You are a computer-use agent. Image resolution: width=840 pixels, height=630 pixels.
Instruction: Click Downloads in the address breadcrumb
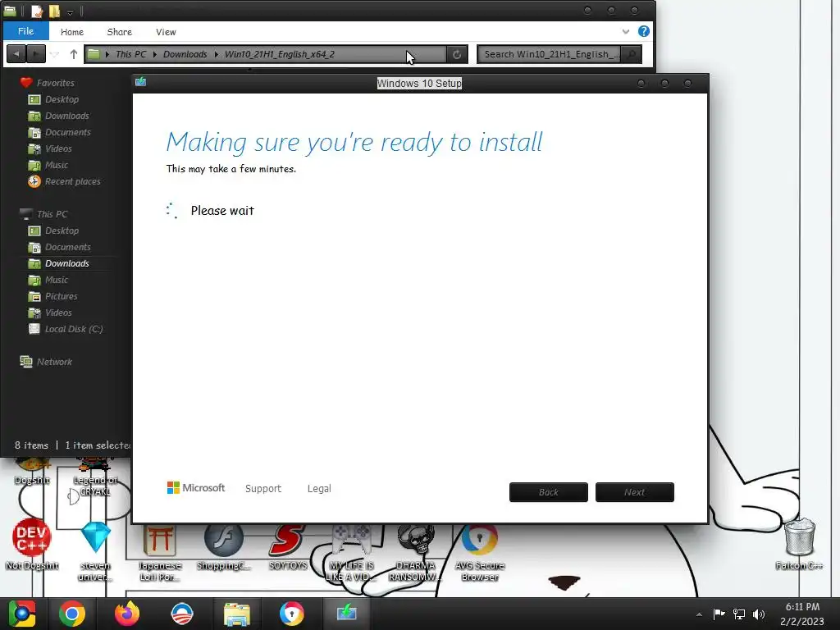185,54
